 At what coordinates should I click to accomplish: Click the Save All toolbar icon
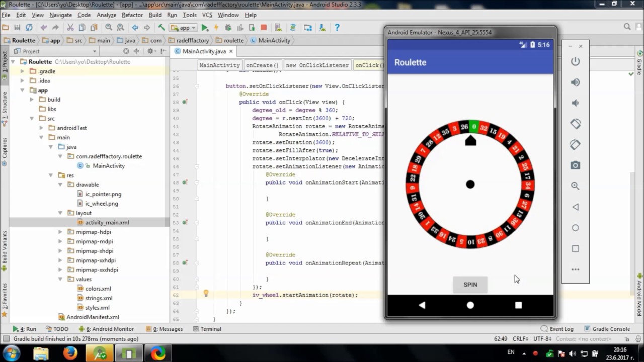[x=17, y=28]
